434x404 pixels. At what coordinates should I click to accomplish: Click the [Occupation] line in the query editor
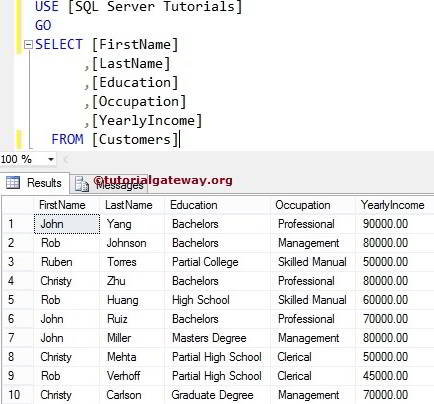pos(136,102)
